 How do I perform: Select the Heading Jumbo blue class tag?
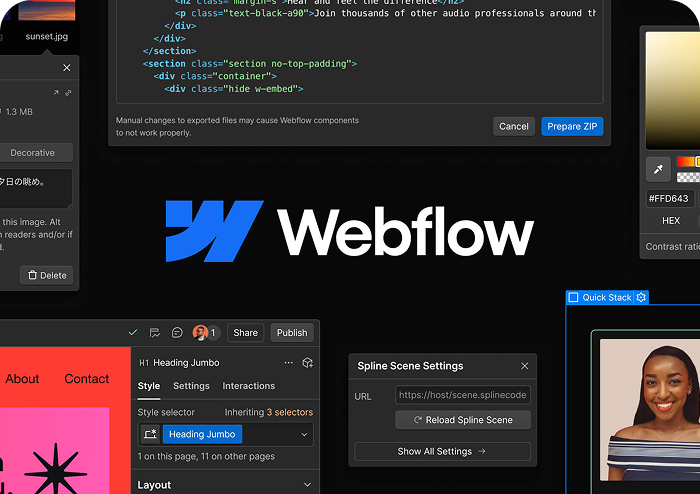point(202,434)
